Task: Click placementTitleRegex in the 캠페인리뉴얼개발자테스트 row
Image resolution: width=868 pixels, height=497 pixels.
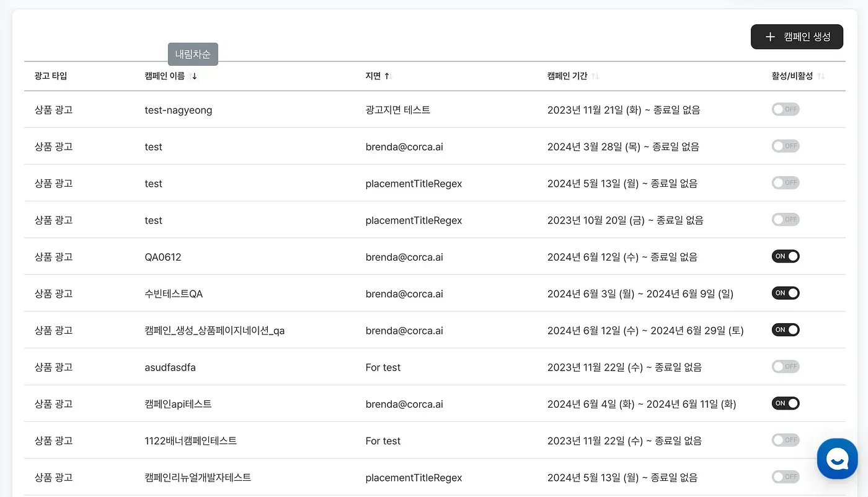Action: [414, 478]
